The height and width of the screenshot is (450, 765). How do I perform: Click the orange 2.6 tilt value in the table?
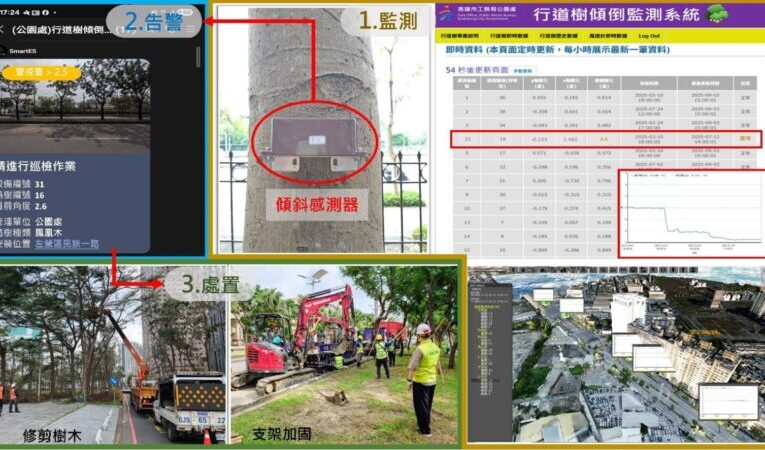coord(604,139)
